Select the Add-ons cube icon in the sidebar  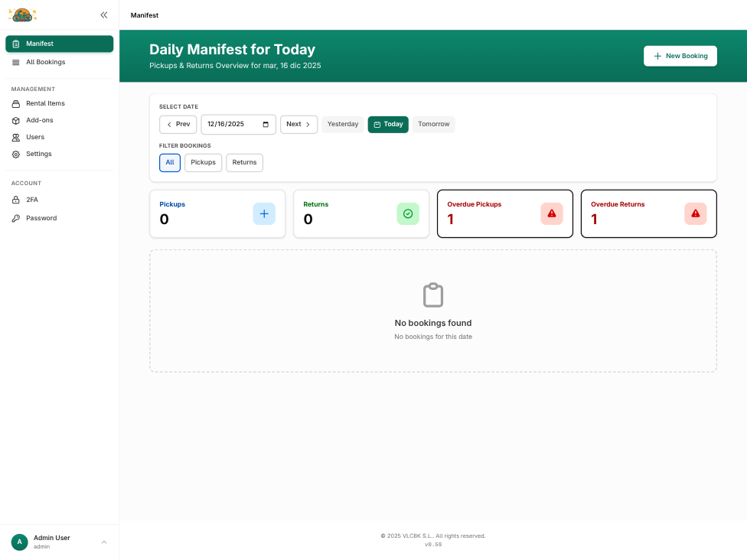point(15,120)
